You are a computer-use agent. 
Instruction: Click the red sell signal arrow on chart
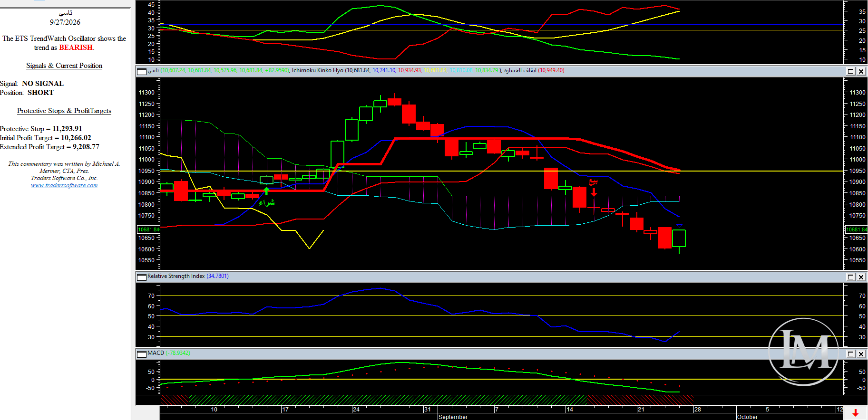click(594, 191)
